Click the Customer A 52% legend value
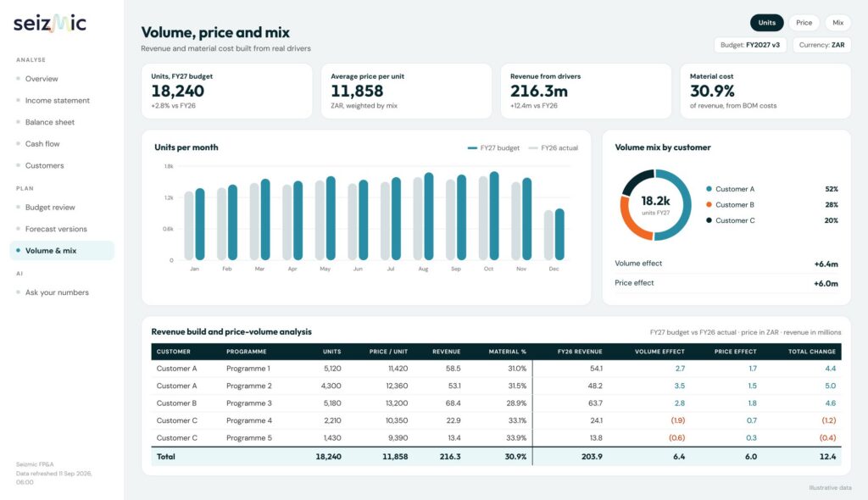Viewport: 868px width, 500px height. click(832, 189)
